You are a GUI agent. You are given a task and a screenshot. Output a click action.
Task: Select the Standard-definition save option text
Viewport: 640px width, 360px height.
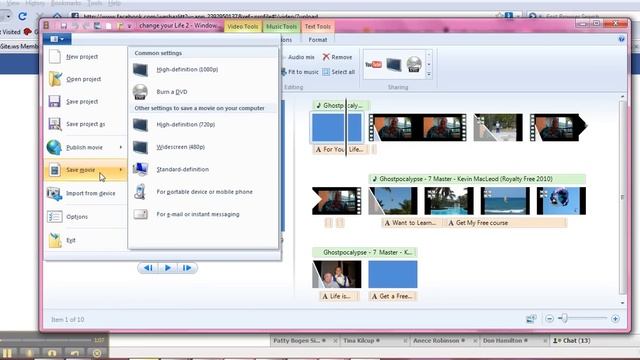click(x=182, y=169)
